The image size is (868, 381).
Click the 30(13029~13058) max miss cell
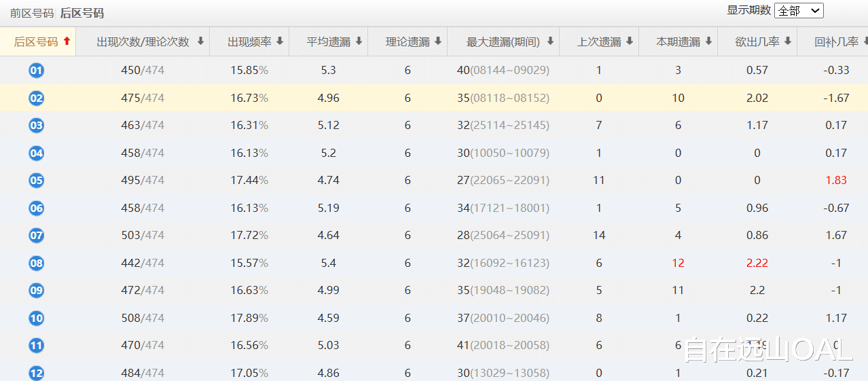click(x=503, y=373)
